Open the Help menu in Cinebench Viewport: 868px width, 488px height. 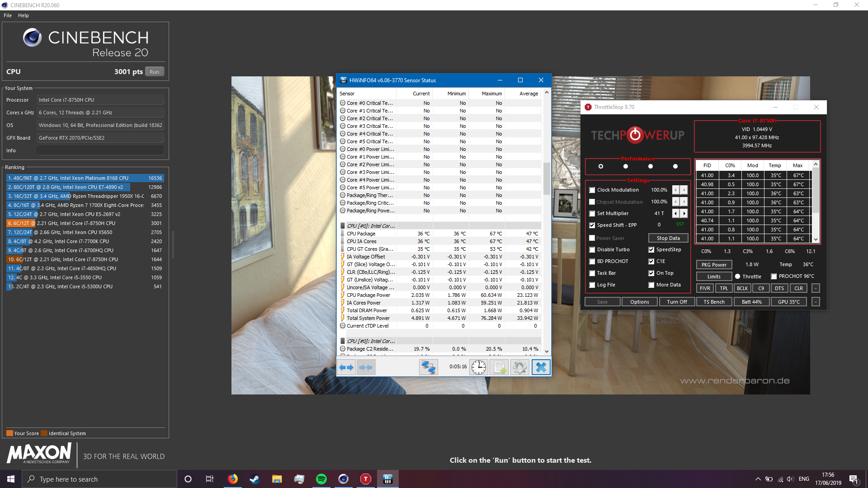click(24, 15)
